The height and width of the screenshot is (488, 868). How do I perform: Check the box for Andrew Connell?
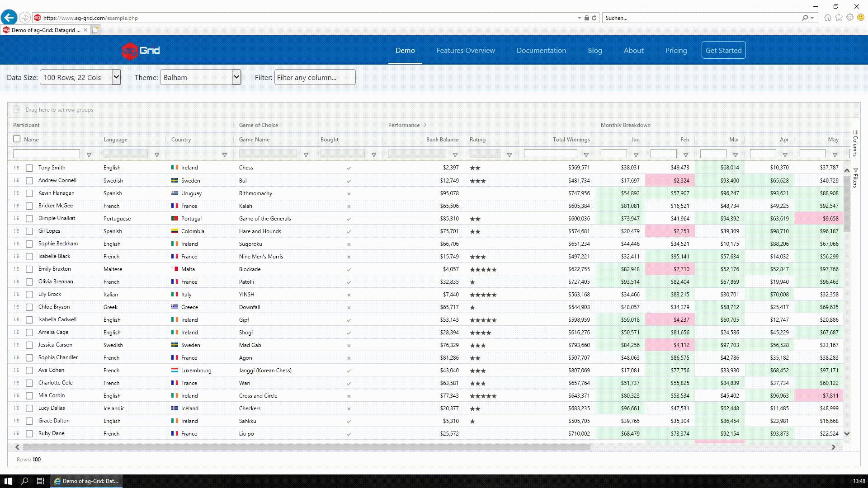tap(29, 181)
